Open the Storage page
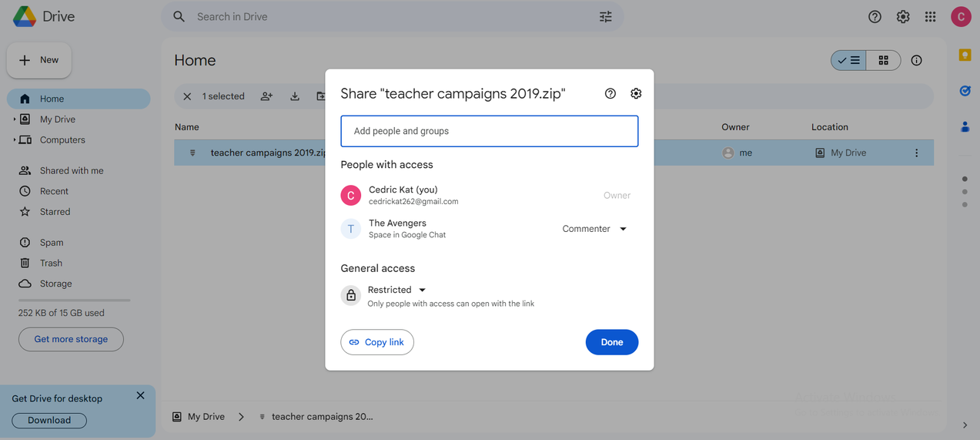This screenshot has width=980, height=440. click(55, 284)
